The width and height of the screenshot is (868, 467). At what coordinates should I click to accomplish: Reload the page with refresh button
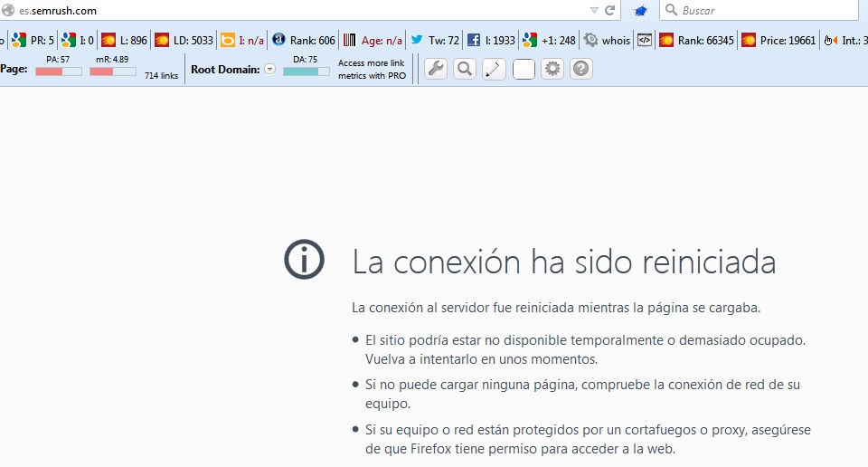coord(610,11)
